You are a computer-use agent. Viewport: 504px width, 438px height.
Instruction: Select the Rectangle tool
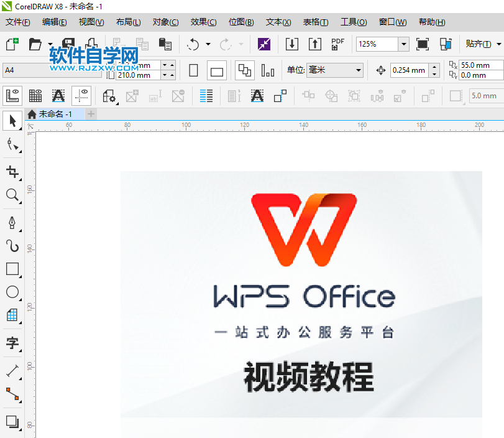point(12,269)
